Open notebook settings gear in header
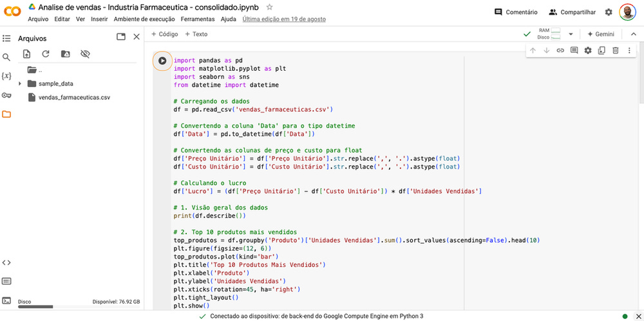The image size is (644, 321). (609, 12)
